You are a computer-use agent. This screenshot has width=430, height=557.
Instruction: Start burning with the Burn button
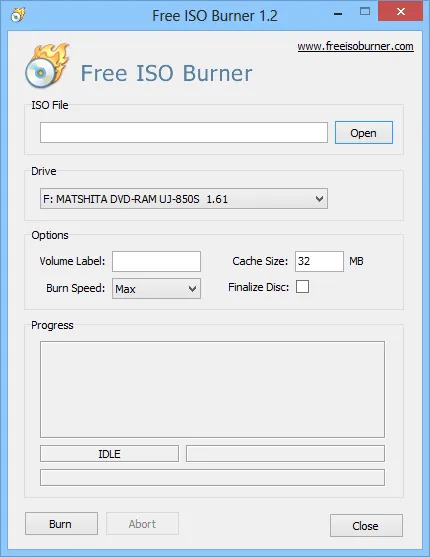point(61,524)
